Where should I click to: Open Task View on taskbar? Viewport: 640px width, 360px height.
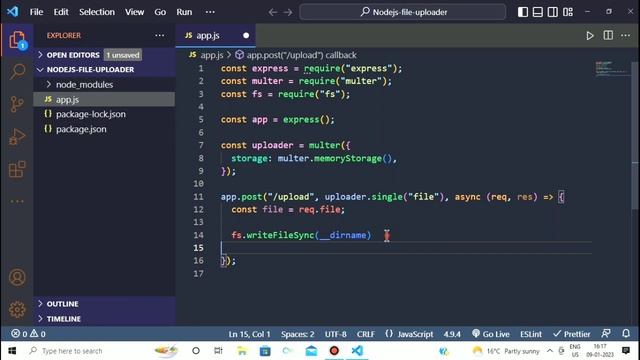pos(218,351)
